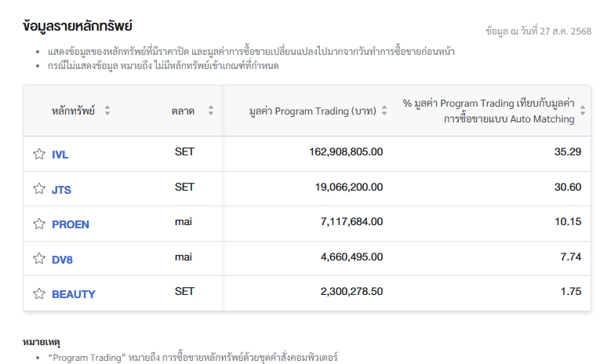Sort table by หลักทรัพย์ column arrows
The image size is (600, 364).
[107, 111]
